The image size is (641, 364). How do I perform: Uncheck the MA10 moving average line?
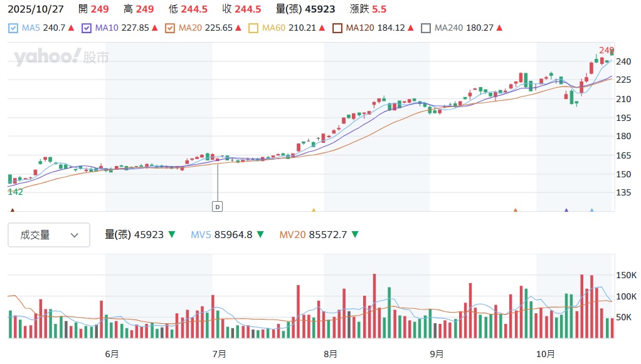tap(87, 28)
